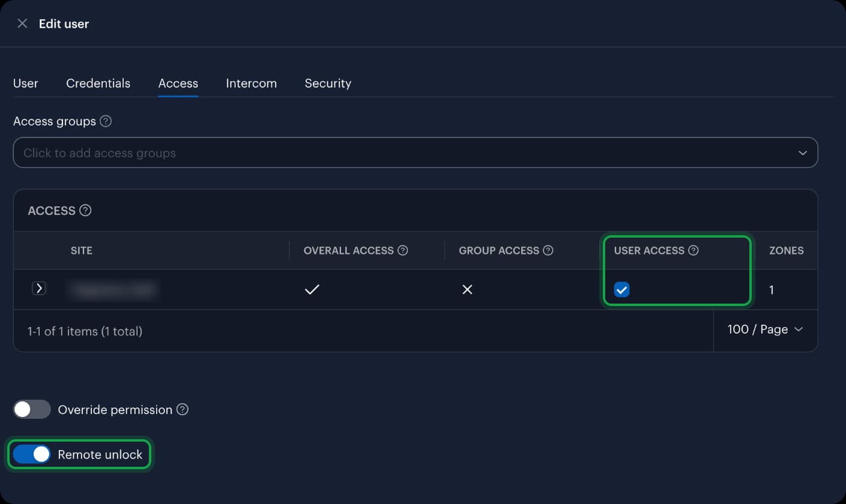This screenshot has height=504, width=846.
Task: Select the Access tab
Action: click(178, 83)
